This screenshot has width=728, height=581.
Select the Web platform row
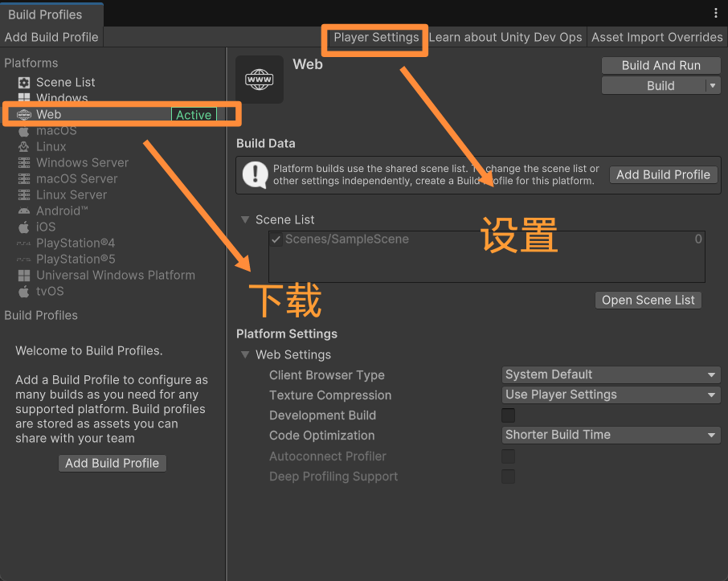pyautogui.click(x=113, y=114)
